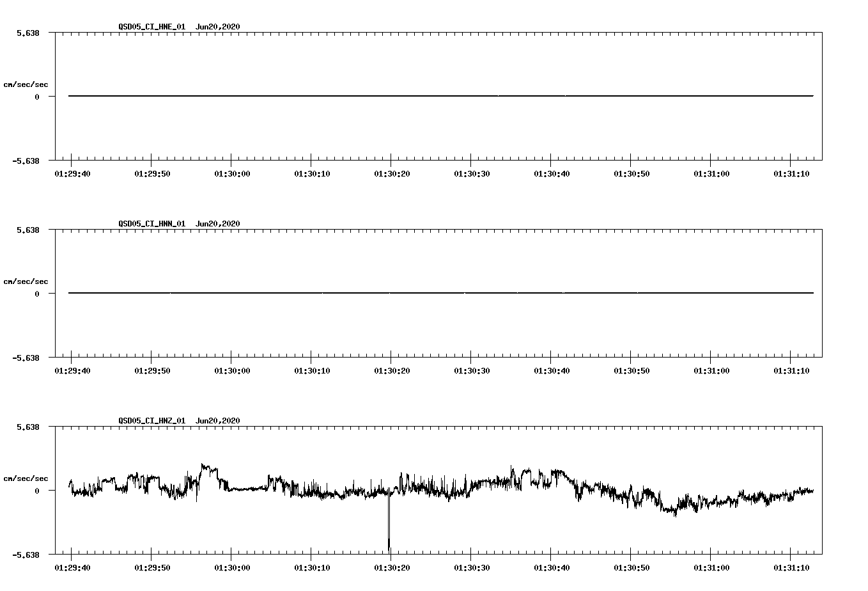
Task: Click the cm/sec/sec unit label on HNE plot
Action: pos(26,84)
